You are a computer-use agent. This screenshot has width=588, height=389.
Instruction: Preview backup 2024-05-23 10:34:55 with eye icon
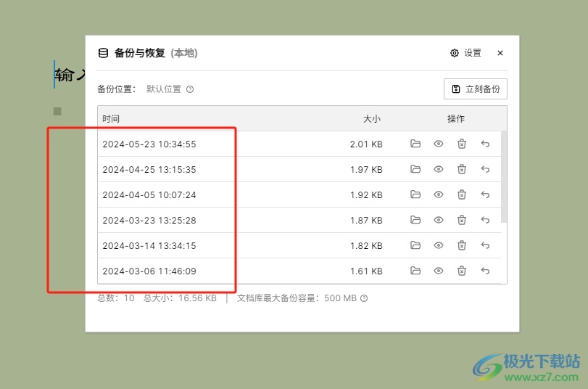[x=439, y=144]
